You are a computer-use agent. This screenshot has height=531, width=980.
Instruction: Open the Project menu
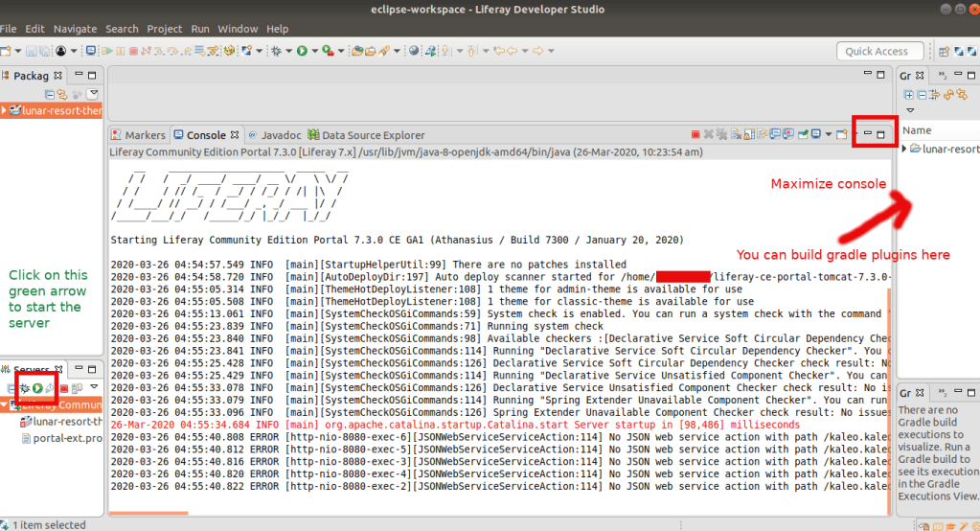pyautogui.click(x=164, y=29)
